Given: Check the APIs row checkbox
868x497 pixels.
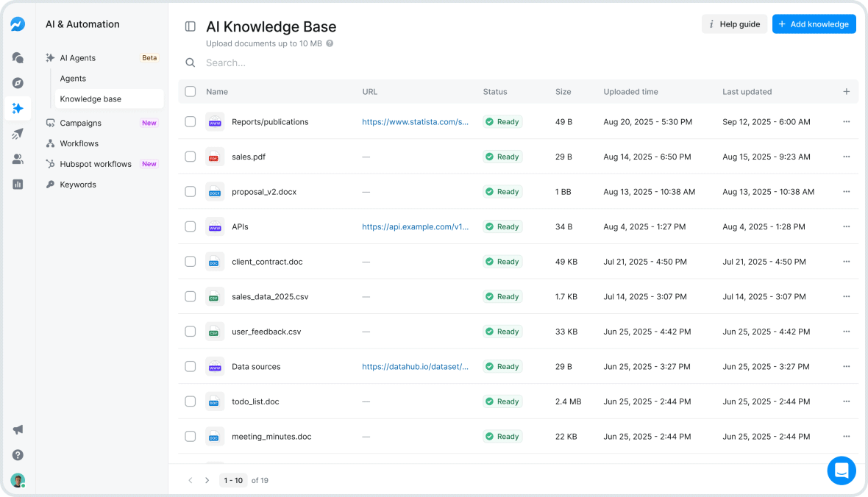Looking at the screenshot, I should click(190, 226).
